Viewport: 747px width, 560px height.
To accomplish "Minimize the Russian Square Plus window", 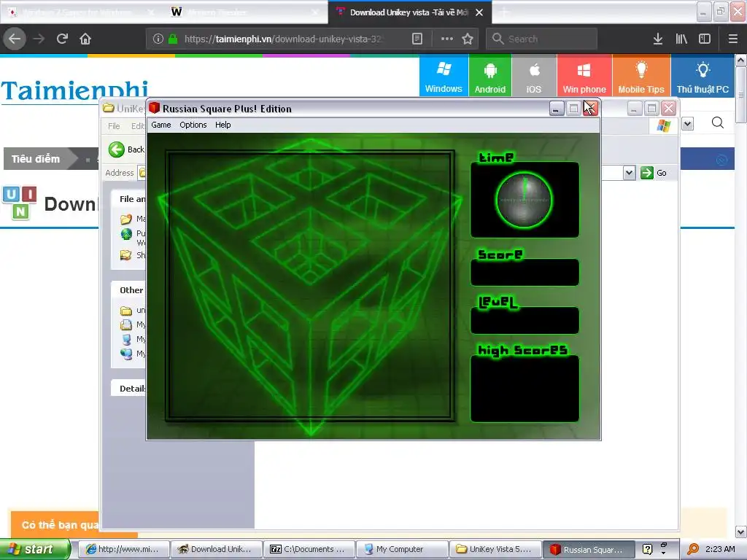I will [556, 109].
